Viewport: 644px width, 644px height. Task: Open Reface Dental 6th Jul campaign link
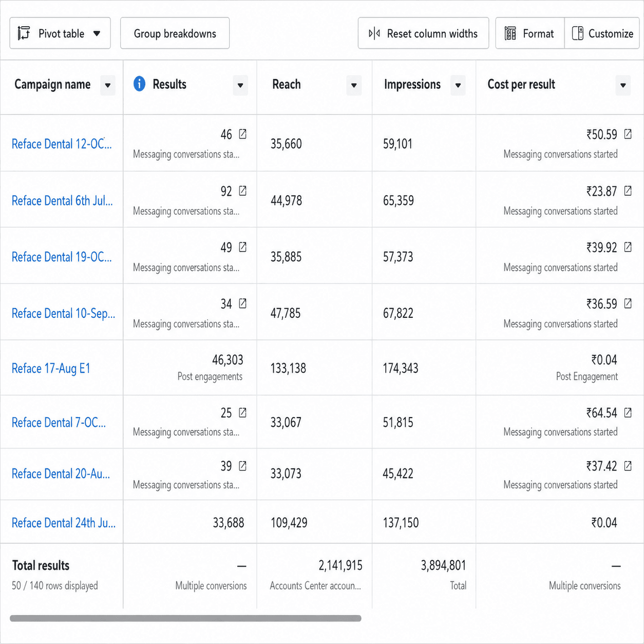[62, 200]
